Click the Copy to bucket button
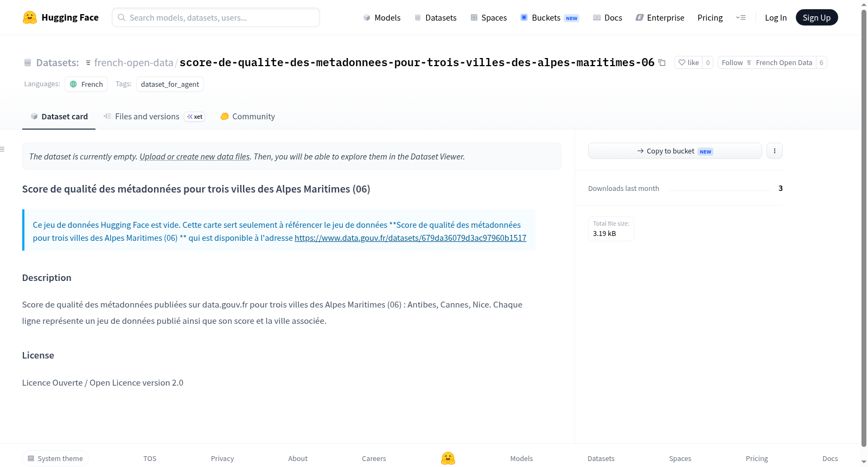 (x=675, y=151)
